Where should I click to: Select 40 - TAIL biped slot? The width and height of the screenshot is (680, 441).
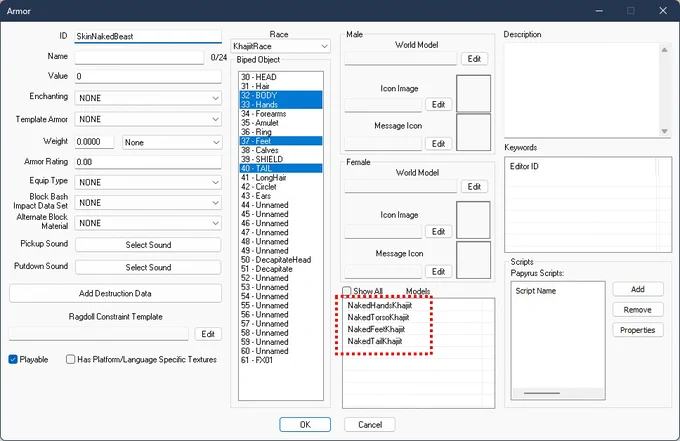click(x=281, y=168)
